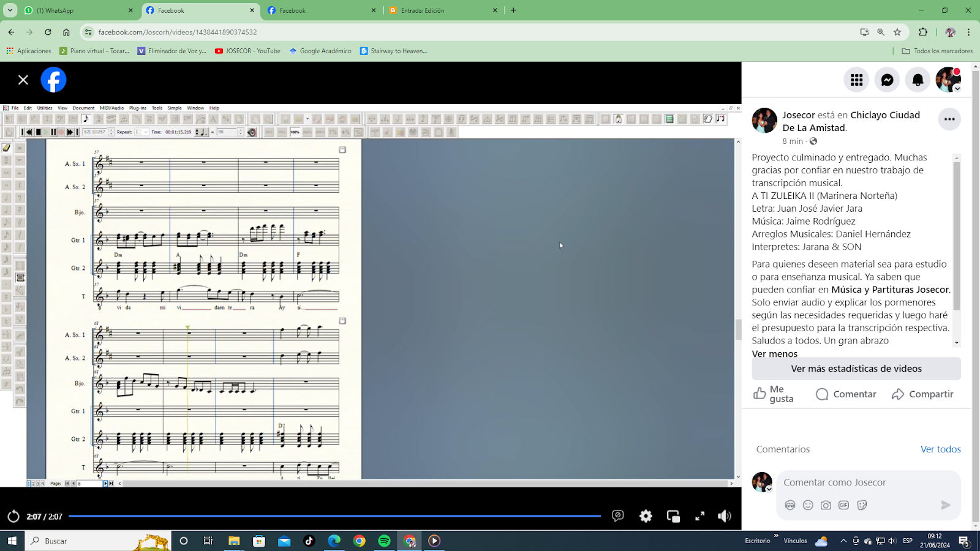
Task: Collapse post text with Ver menos
Action: click(774, 354)
